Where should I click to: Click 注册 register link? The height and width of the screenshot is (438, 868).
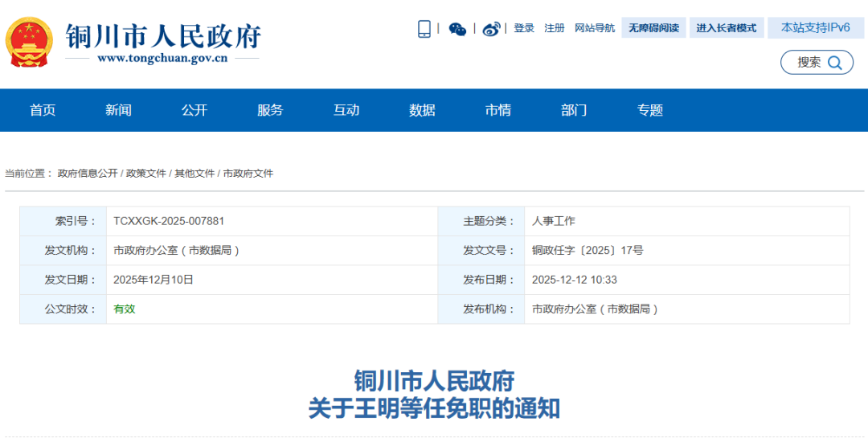click(x=555, y=28)
